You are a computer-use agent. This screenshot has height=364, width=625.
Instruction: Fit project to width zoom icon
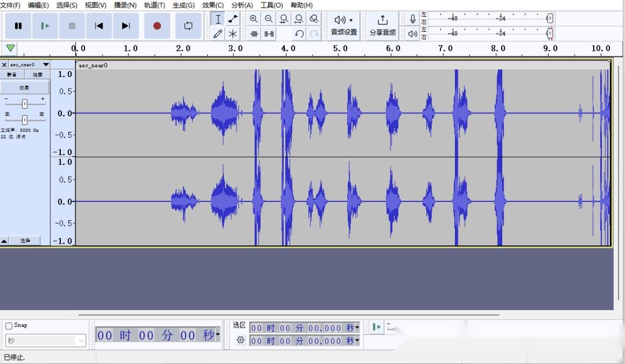pyautogui.click(x=299, y=19)
